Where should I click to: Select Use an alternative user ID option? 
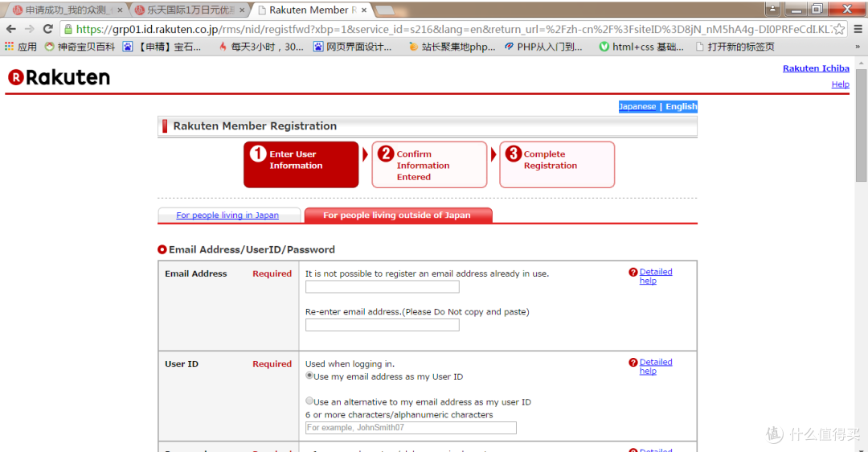pos(309,401)
